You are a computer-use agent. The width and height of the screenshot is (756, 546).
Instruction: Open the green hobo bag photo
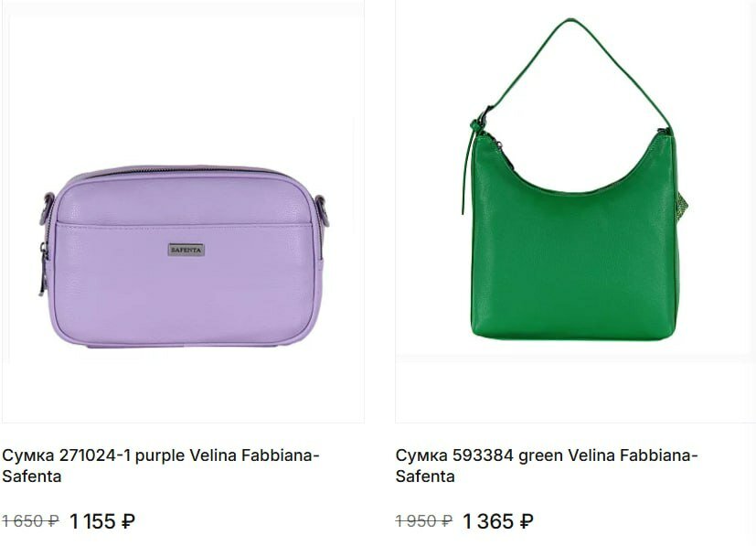575,212
